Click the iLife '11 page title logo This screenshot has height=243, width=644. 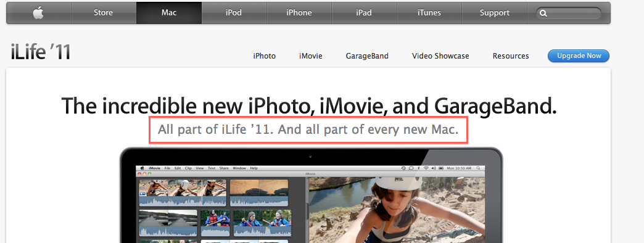(x=41, y=52)
